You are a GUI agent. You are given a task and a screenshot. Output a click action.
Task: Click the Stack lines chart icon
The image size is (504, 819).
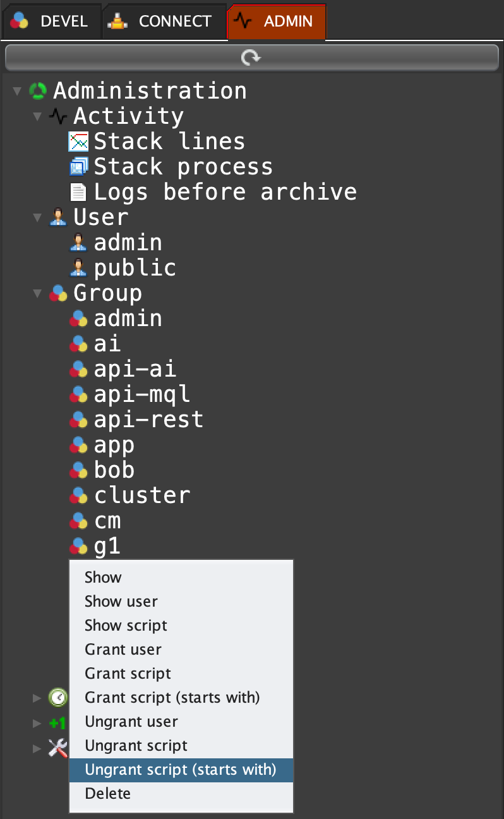[78, 142]
